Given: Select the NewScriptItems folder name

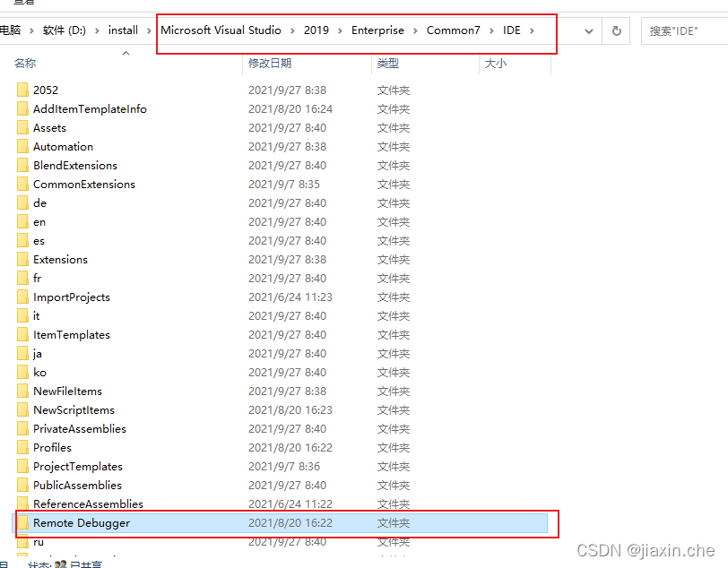Looking at the screenshot, I should pos(74,410).
